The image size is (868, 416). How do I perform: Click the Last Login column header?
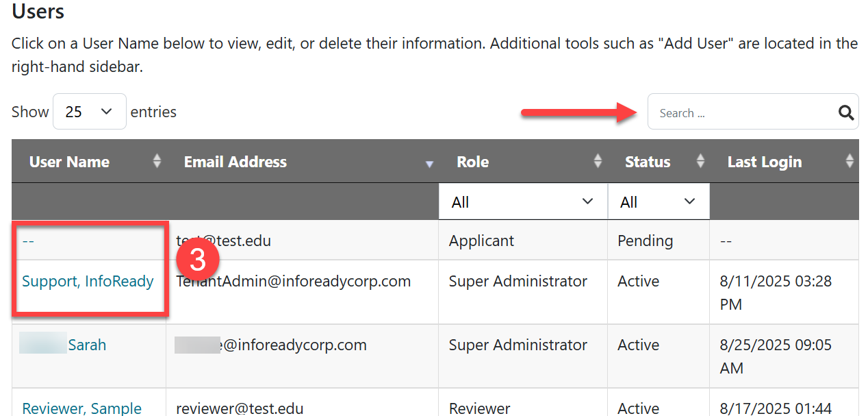784,162
